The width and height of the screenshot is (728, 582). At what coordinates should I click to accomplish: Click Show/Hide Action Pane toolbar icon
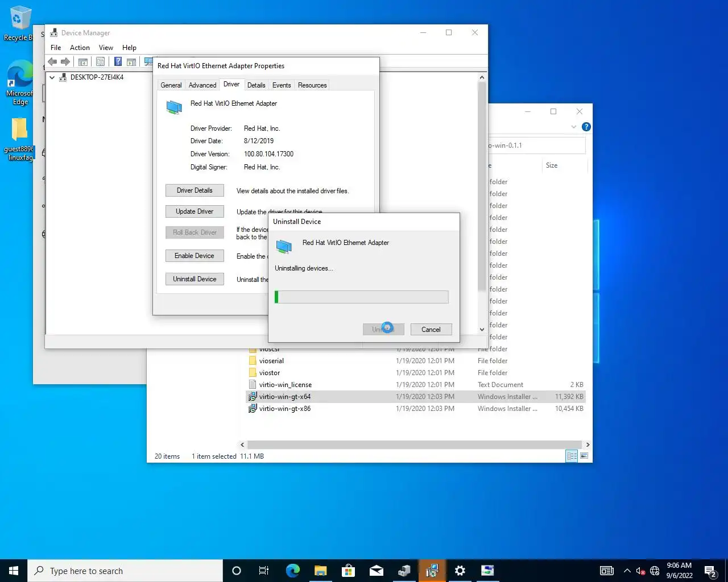tap(131, 61)
